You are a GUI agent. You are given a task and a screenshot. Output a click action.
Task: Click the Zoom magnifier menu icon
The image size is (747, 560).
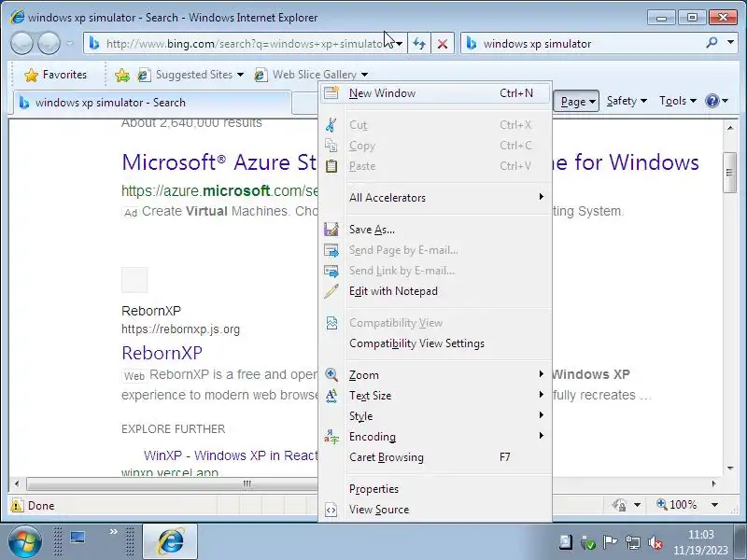click(x=331, y=375)
